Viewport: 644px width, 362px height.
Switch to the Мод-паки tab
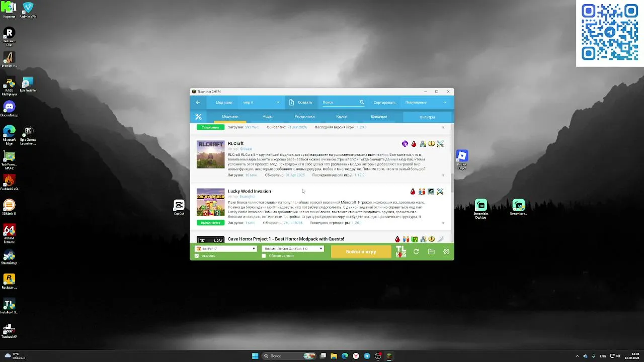tap(230, 117)
